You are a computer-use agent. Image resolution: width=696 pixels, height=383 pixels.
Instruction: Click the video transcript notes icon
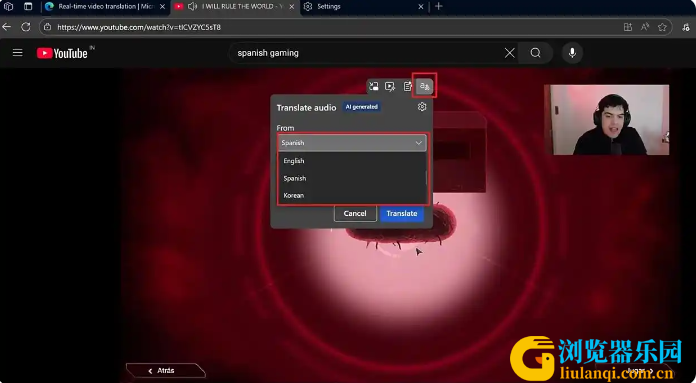tap(407, 87)
